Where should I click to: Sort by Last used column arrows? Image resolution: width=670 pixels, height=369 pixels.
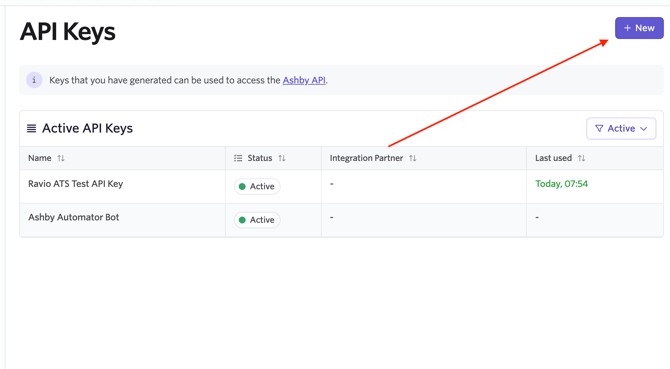pos(582,158)
